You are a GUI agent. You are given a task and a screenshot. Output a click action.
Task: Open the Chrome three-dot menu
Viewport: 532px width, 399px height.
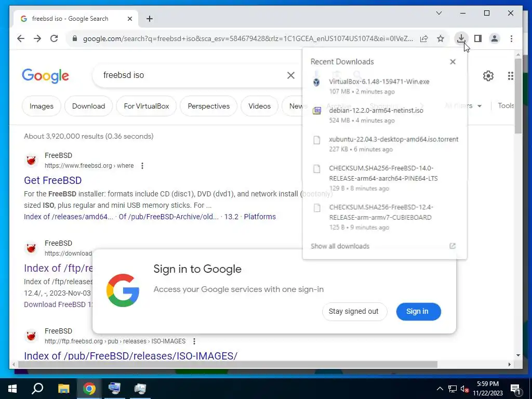point(511,38)
